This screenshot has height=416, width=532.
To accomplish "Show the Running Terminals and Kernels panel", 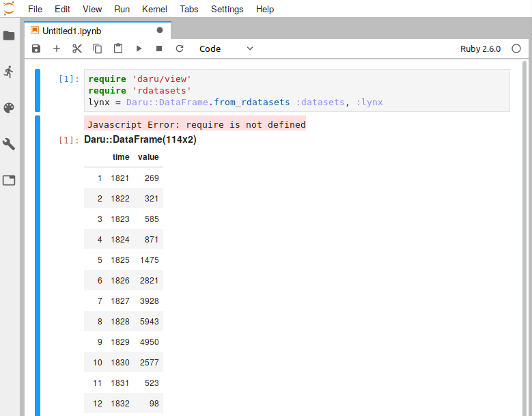I will 9,72.
